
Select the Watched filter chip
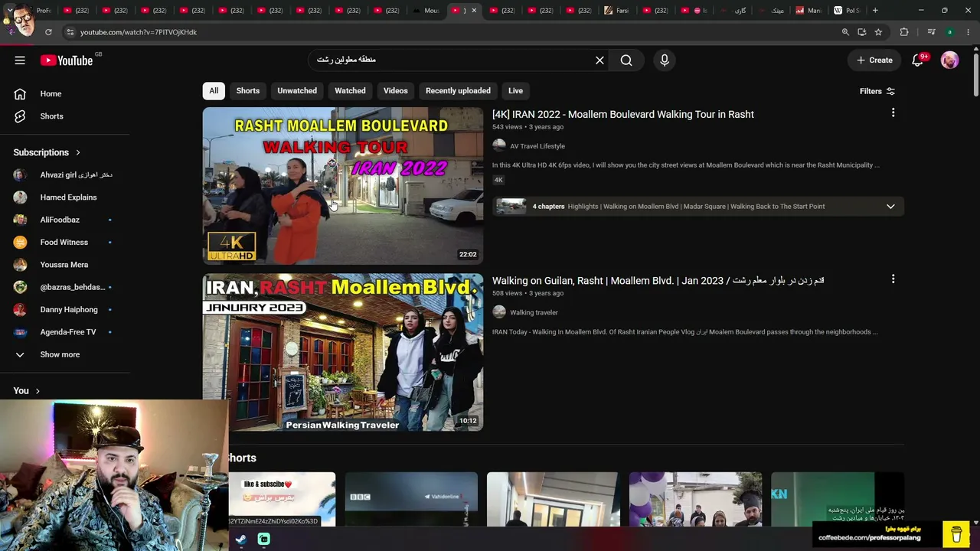(350, 91)
